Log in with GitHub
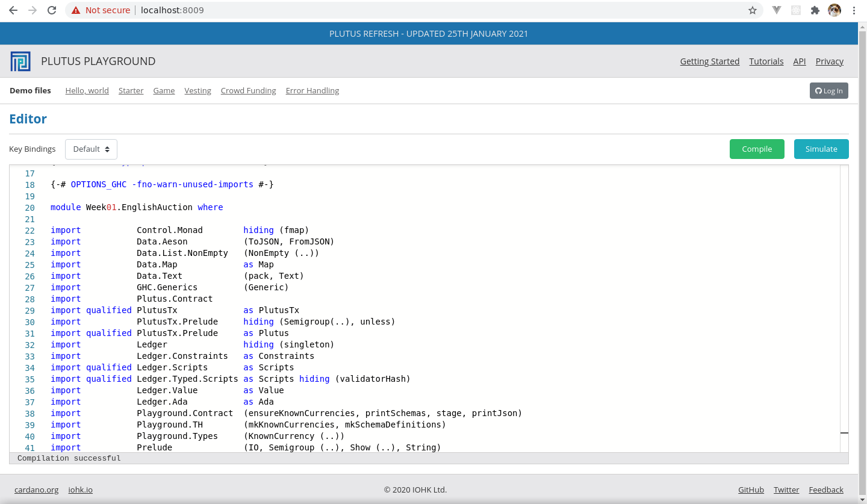The width and height of the screenshot is (867, 504). pos(829,91)
